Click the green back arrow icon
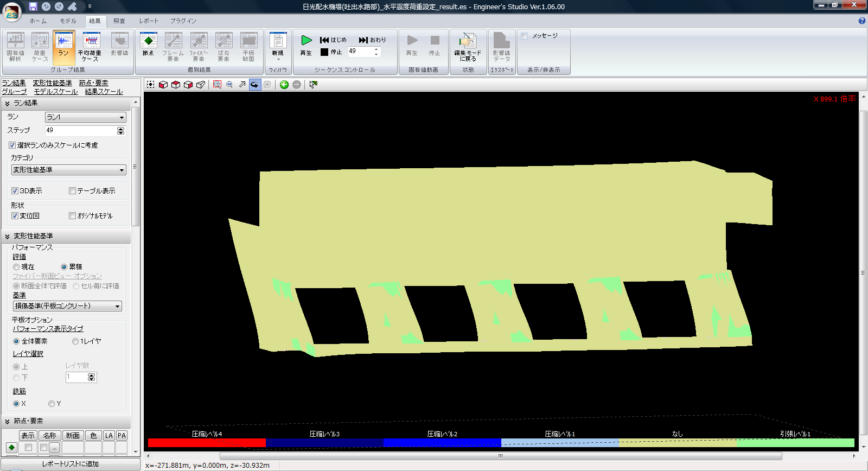This screenshot has height=471, width=868. click(x=284, y=85)
